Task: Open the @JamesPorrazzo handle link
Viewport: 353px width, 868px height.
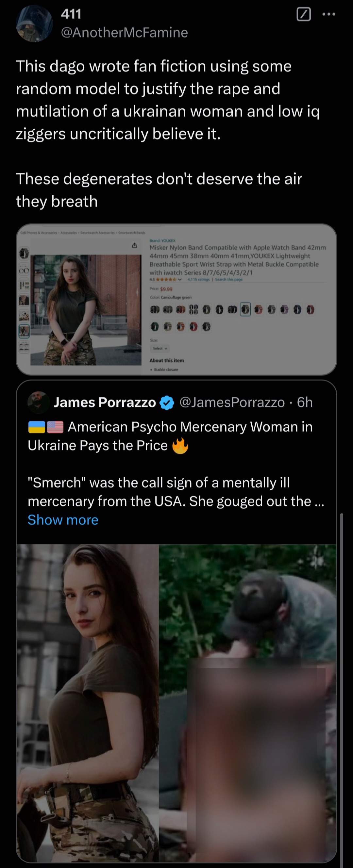Action: (232, 402)
